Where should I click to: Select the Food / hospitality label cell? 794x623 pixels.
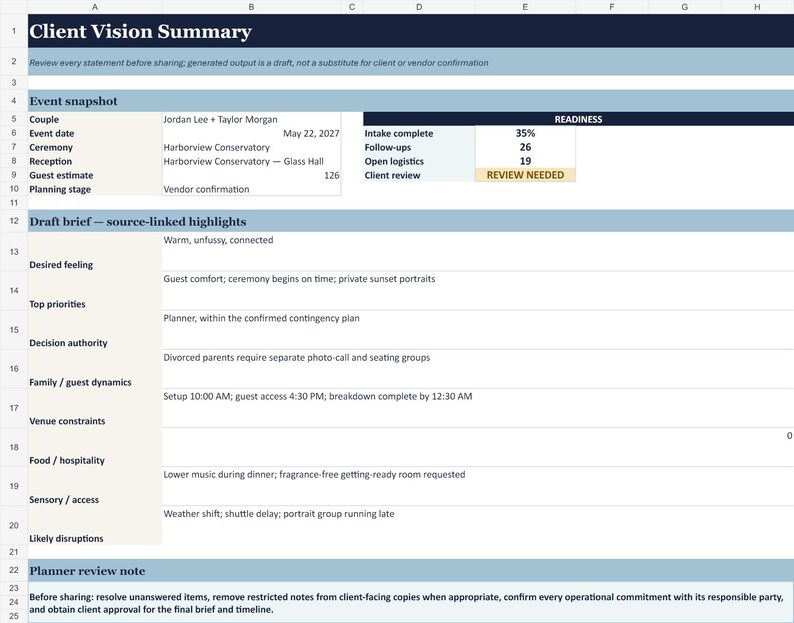(x=95, y=447)
